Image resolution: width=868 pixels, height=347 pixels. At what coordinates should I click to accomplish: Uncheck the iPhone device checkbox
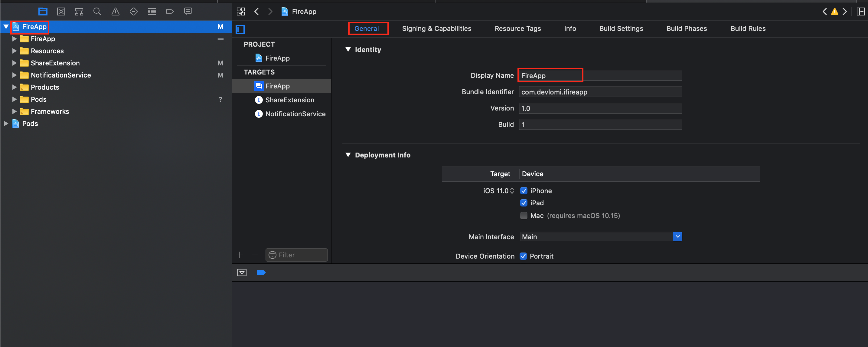pyautogui.click(x=524, y=191)
